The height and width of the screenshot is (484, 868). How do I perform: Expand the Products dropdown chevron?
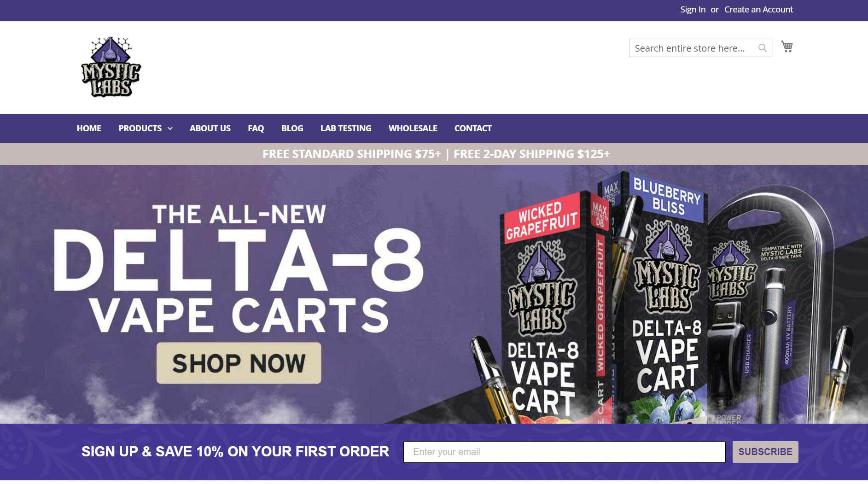[x=170, y=128]
